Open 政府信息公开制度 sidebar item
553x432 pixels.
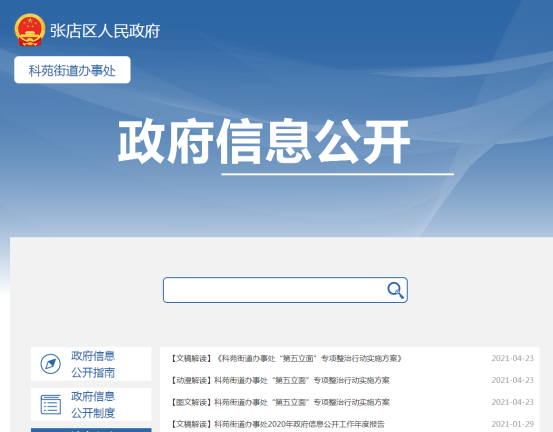coord(91,404)
